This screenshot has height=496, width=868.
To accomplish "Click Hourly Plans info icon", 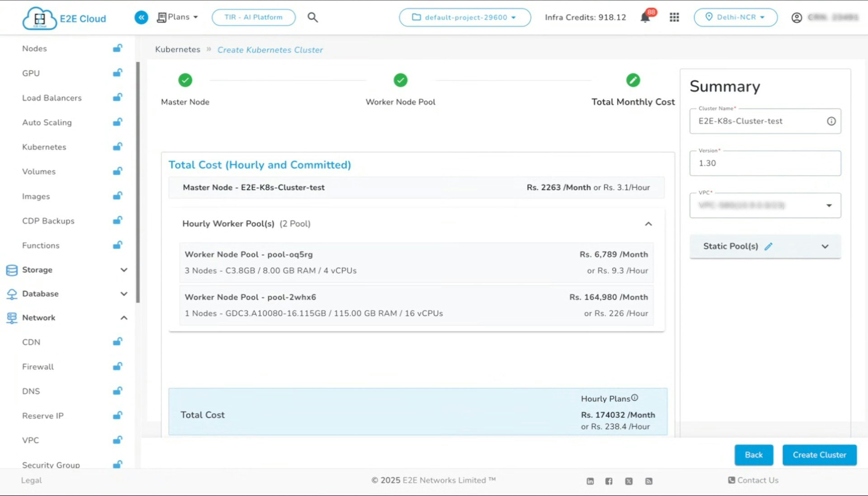I will click(635, 398).
